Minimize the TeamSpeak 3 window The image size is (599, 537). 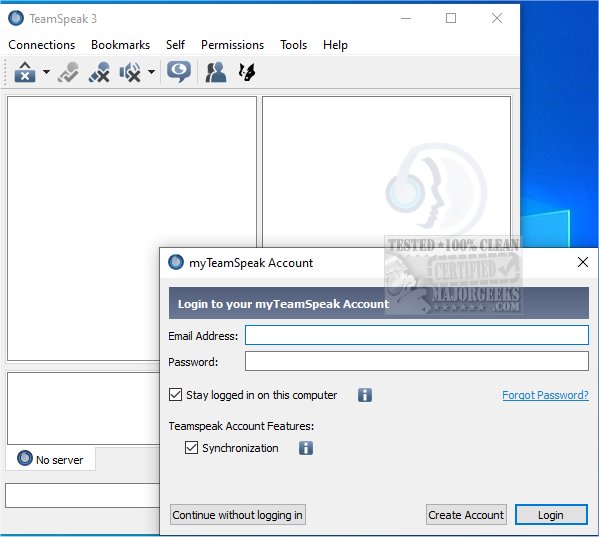coord(406,18)
